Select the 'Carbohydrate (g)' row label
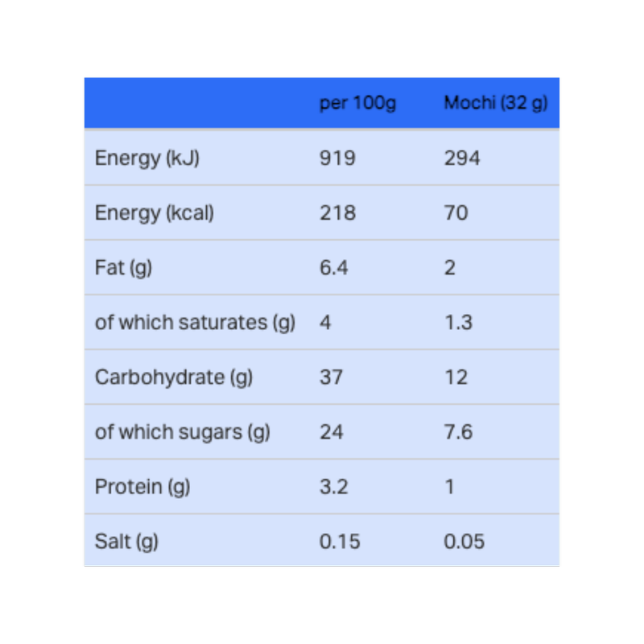This screenshot has width=644, height=644. [x=174, y=377]
